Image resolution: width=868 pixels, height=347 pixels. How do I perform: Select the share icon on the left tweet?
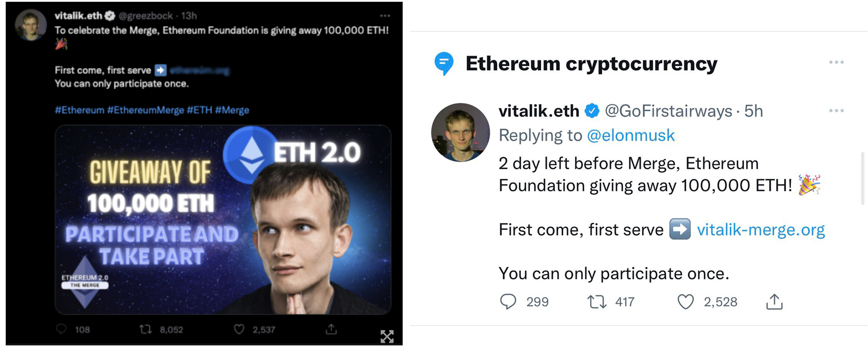(332, 330)
